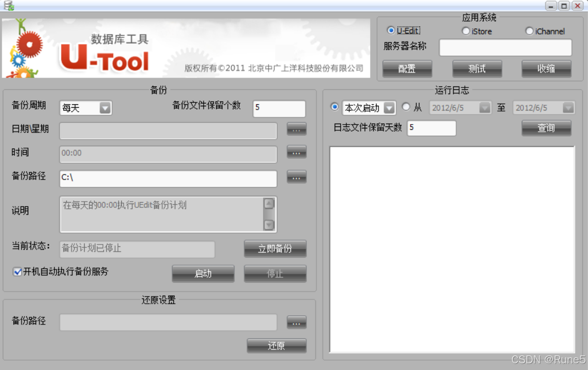Select the iStore radio button
This screenshot has width=588, height=370.
(466, 31)
